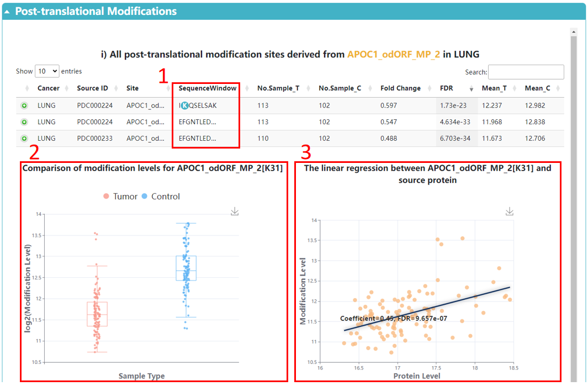Download the linear regression scatter plot

pyautogui.click(x=510, y=211)
